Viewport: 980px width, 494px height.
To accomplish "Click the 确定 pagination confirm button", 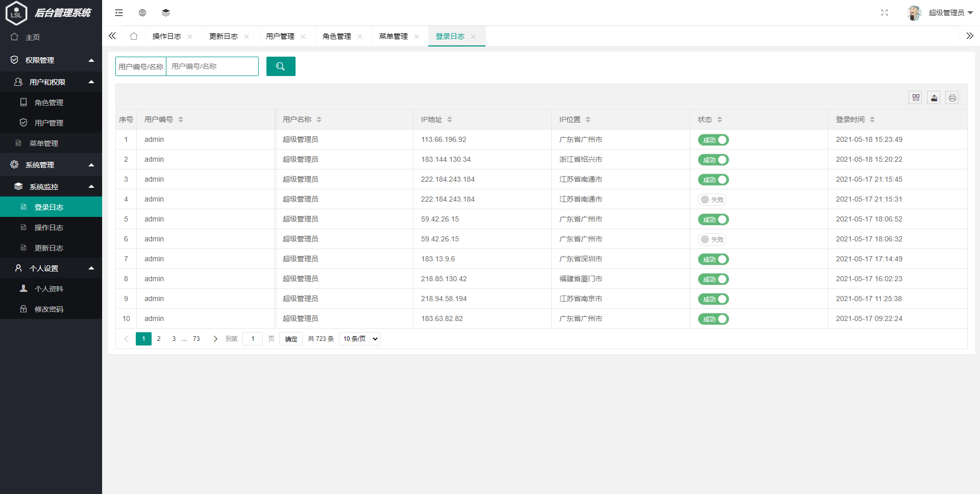I will 290,338.
